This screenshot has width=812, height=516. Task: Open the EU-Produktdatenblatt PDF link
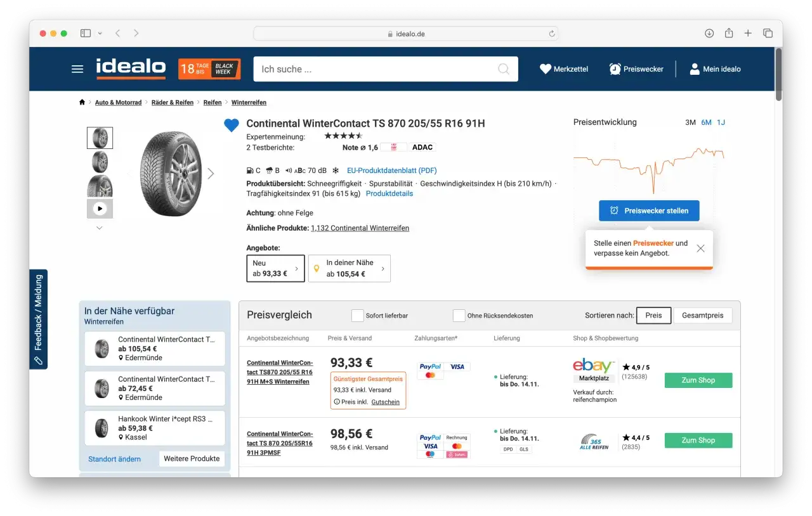point(391,170)
